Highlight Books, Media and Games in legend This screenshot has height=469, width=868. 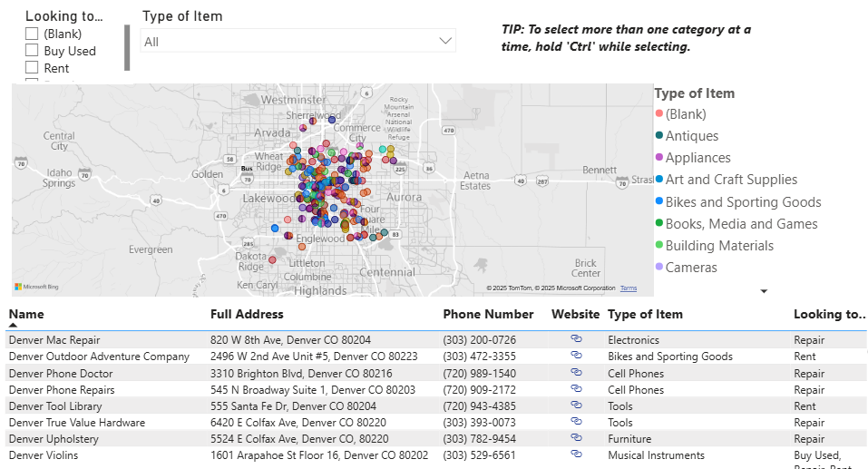pyautogui.click(x=741, y=224)
